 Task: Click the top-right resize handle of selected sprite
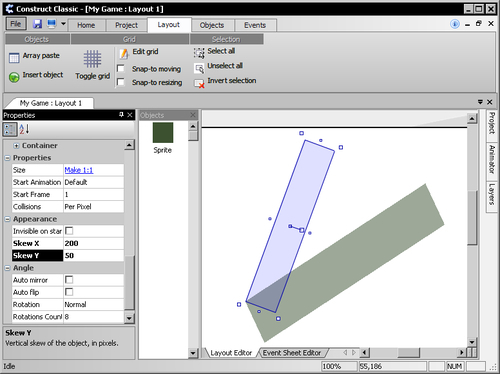point(341,147)
